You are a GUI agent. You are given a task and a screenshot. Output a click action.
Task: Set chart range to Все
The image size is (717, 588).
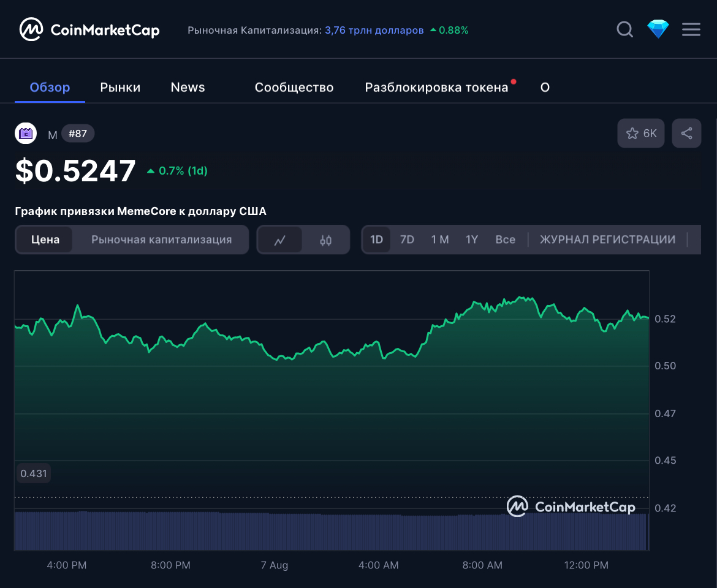(x=506, y=239)
